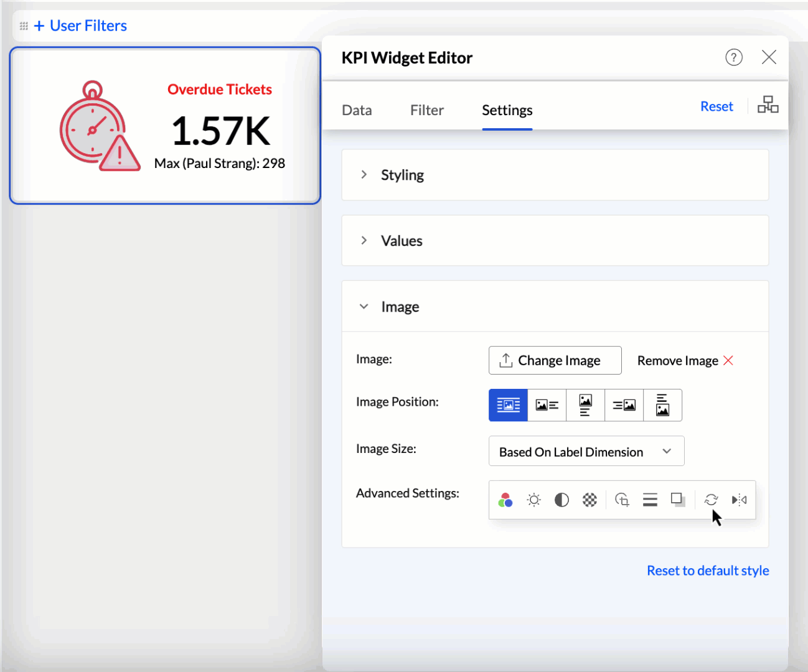Click the Change Image button
This screenshot has height=672, width=808.
coord(555,360)
